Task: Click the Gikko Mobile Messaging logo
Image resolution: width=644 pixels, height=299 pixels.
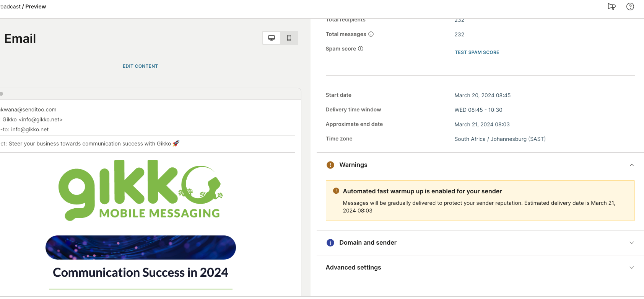Action: [x=140, y=190]
